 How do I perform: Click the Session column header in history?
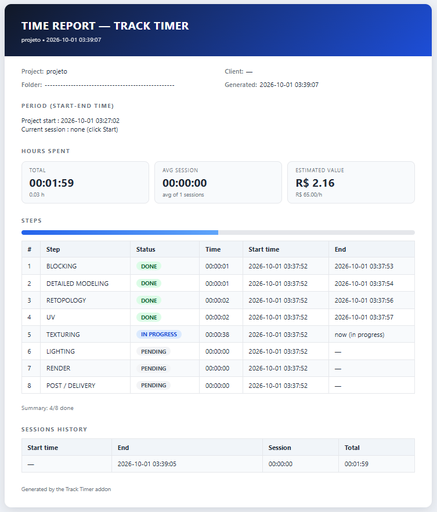point(280,448)
